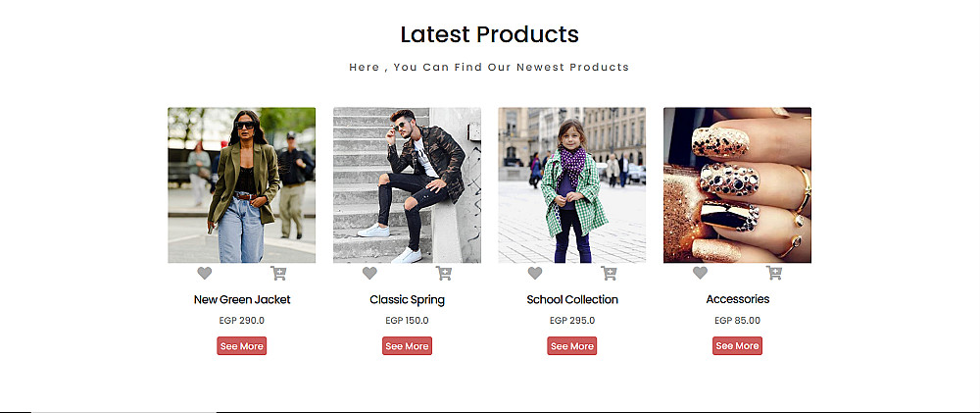The height and width of the screenshot is (413, 980).
Task: Favorite the Classic Spring product
Action: coord(369,274)
